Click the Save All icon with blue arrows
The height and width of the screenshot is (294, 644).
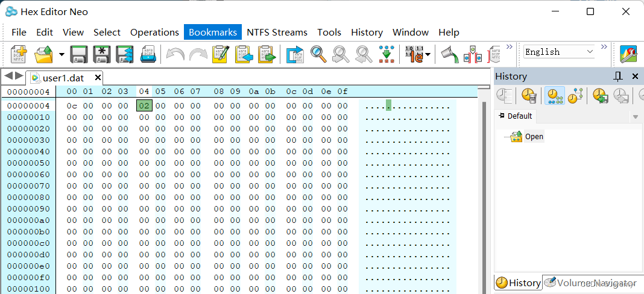pyautogui.click(x=125, y=54)
